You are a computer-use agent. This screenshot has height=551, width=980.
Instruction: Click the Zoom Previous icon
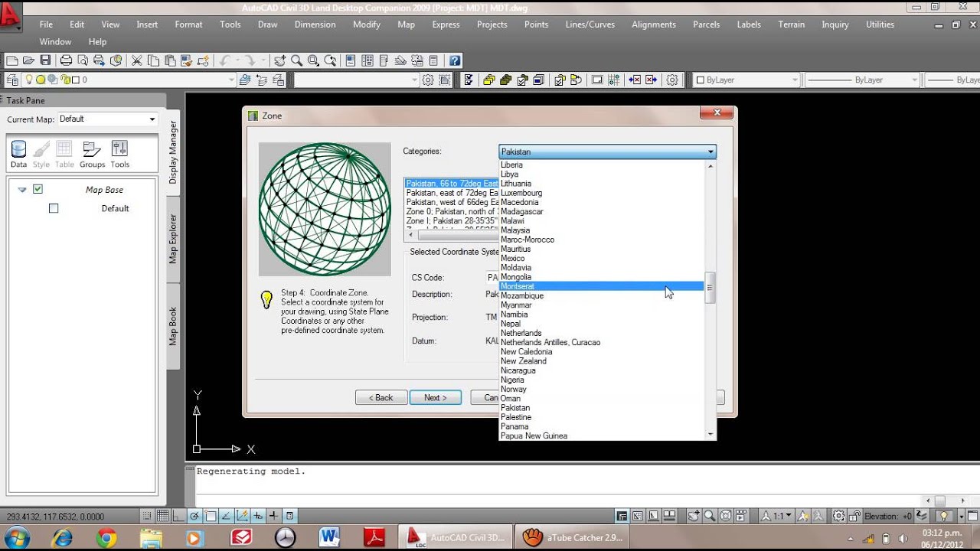tap(330, 60)
